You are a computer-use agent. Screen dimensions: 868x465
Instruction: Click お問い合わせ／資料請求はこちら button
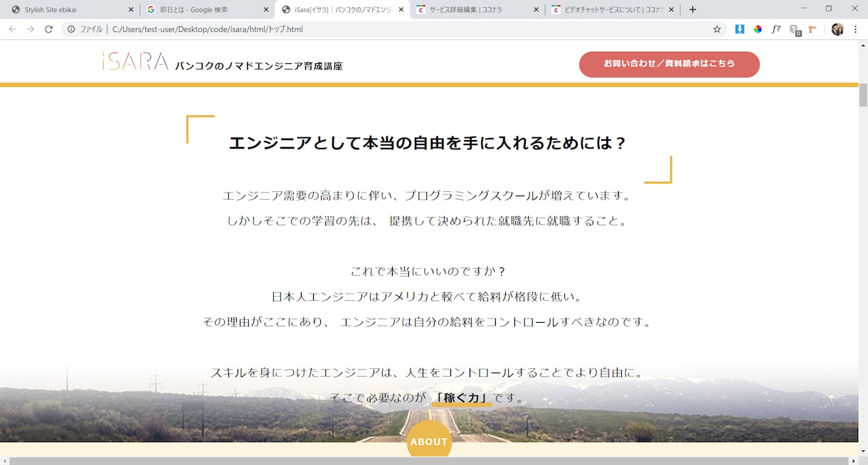tap(669, 64)
